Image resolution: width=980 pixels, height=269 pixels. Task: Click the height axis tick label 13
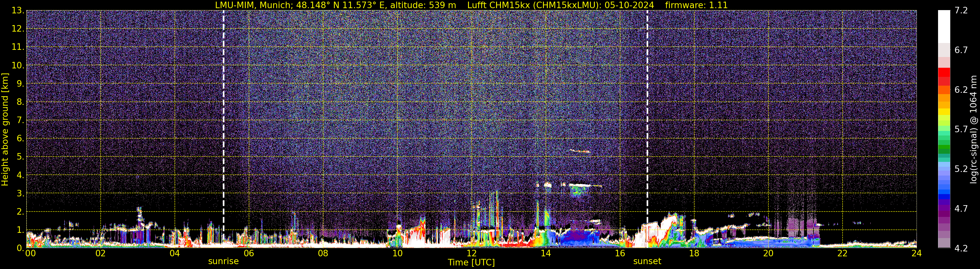click(x=18, y=10)
